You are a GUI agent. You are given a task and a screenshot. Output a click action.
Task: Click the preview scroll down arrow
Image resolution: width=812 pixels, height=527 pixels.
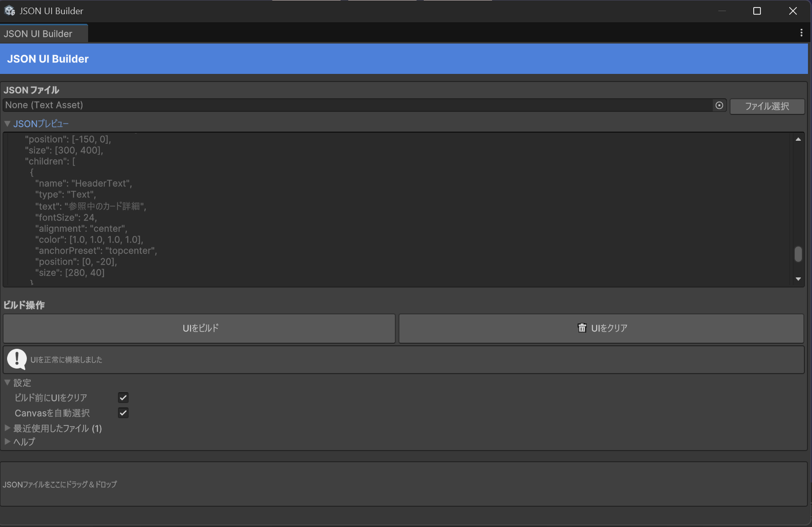(798, 279)
